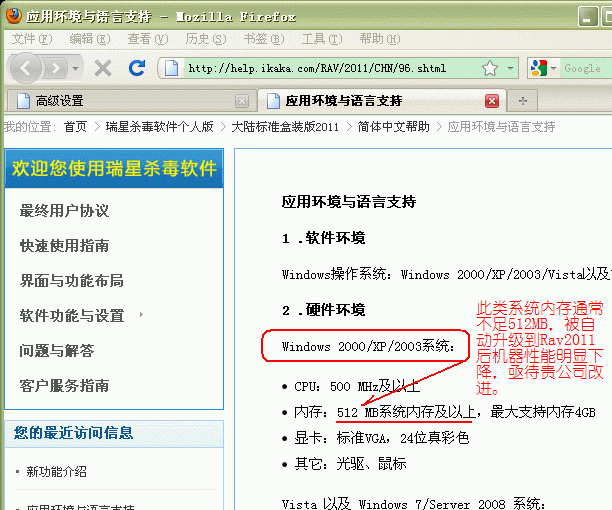Open the 工具 menu
Image resolution: width=612 pixels, height=510 pixels.
pos(322,39)
